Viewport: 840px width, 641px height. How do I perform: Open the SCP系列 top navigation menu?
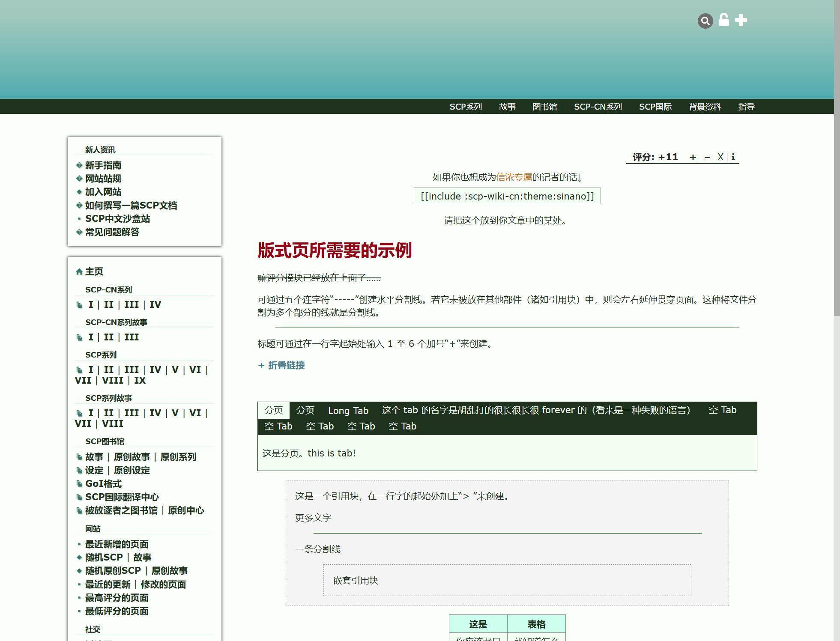coord(466,107)
